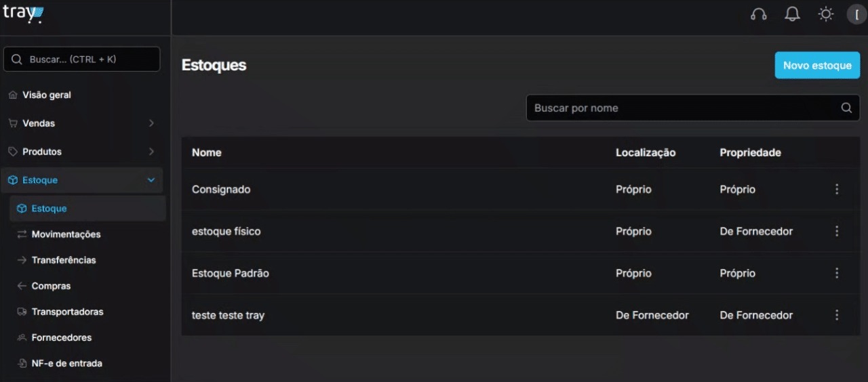Click the global Buscar search box

coord(82,59)
